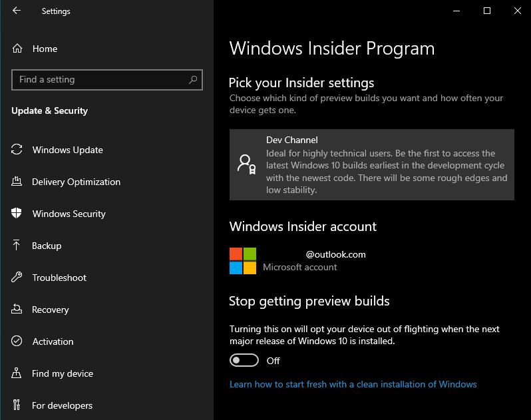Click the Microsoft four-color logo
Screen dimensions: 531x420
[243, 261]
